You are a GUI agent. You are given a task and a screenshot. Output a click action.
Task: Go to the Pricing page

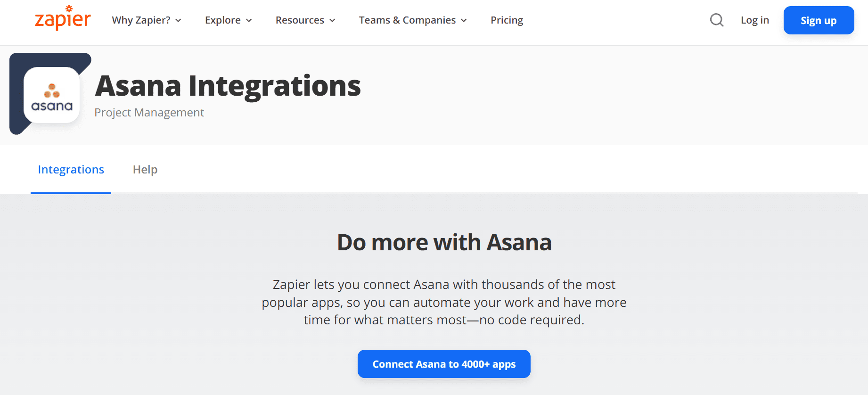[507, 20]
